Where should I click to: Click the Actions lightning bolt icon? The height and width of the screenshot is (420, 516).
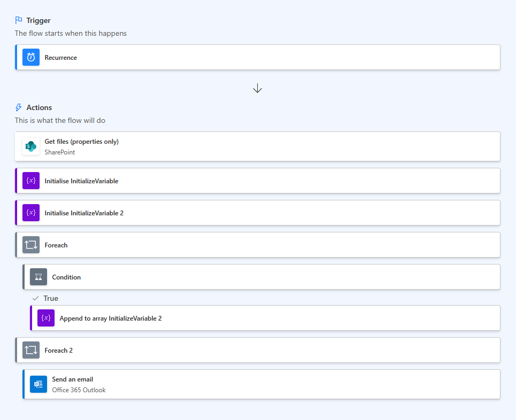[19, 107]
